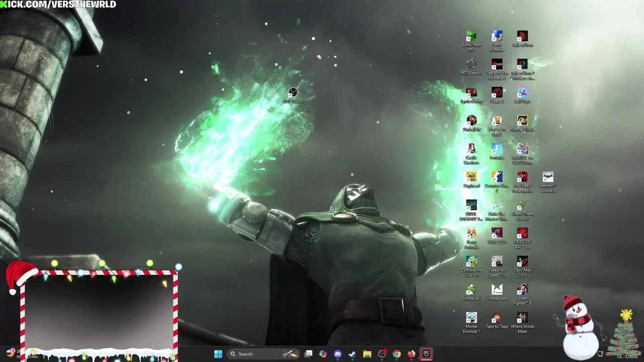Open Steam from the taskbar
The height and width of the screenshot is (362, 644).
pyautogui.click(x=352, y=354)
